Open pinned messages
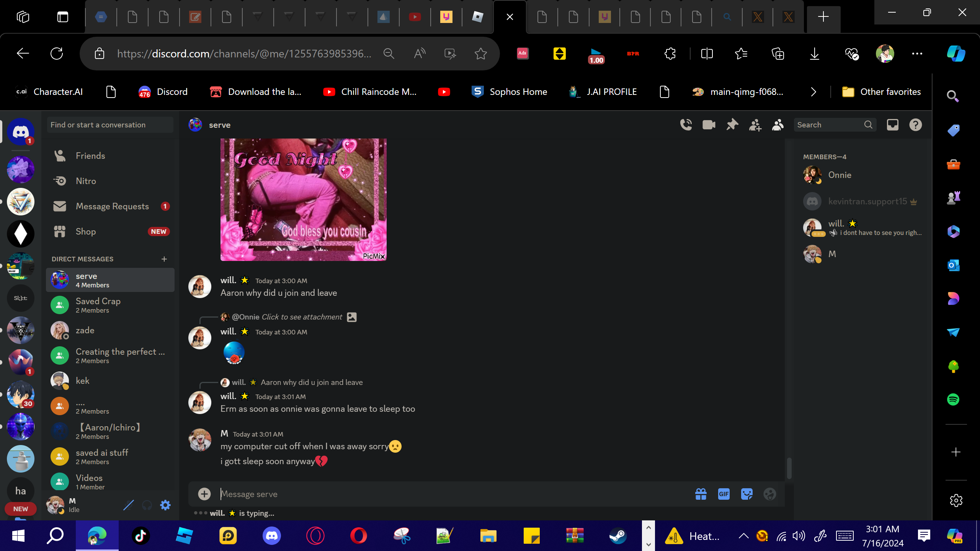 pyautogui.click(x=732, y=125)
